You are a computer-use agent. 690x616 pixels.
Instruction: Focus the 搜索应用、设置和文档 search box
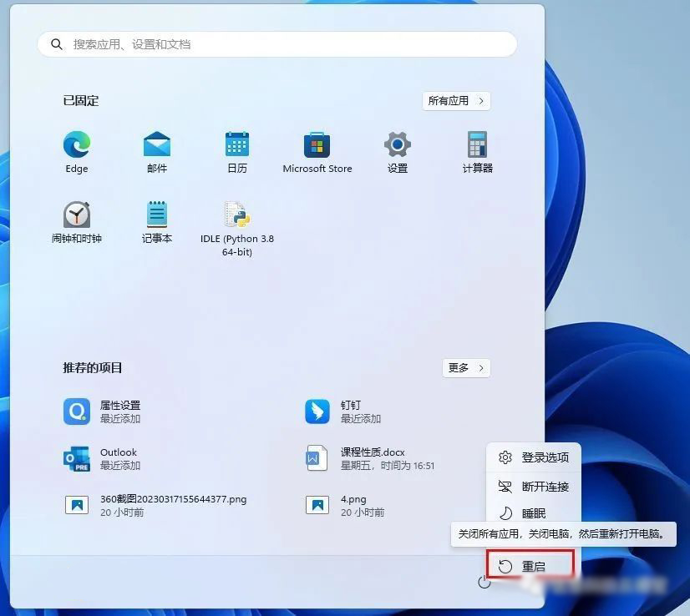(x=277, y=44)
